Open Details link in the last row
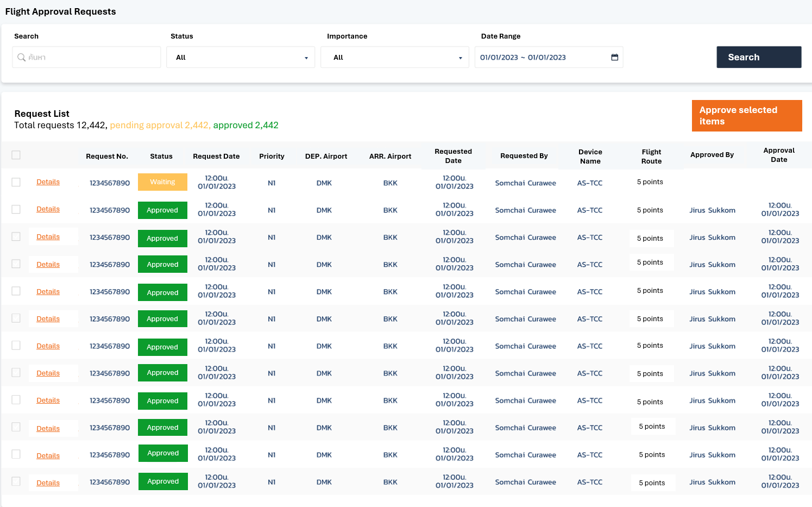The width and height of the screenshot is (812, 507). 48,483
